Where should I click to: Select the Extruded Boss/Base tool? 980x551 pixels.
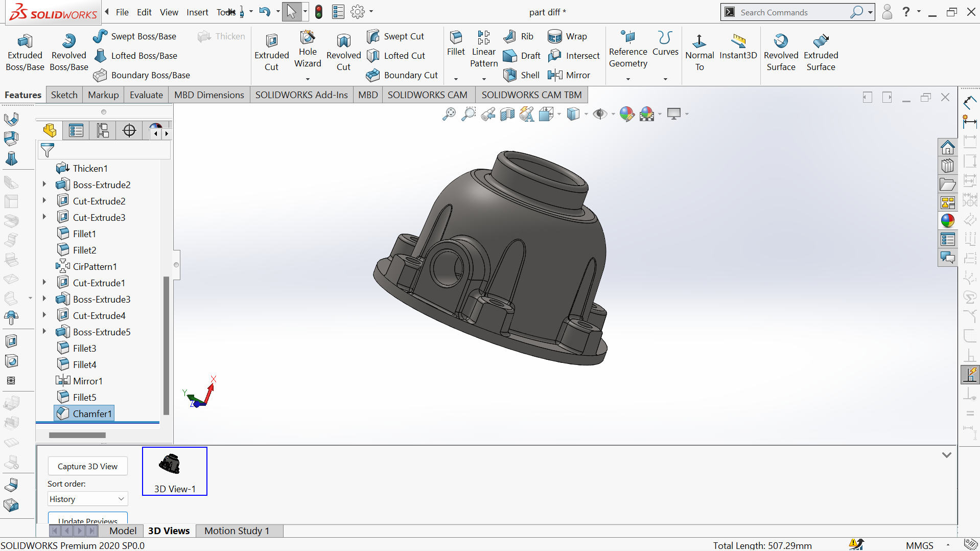tap(25, 53)
